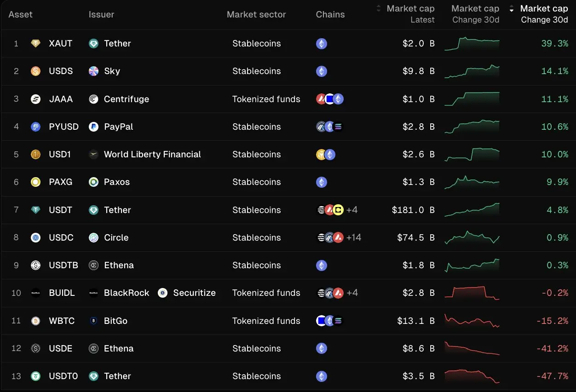Click the Securitize logo icon
This screenshot has width=576, height=392.
point(162,293)
